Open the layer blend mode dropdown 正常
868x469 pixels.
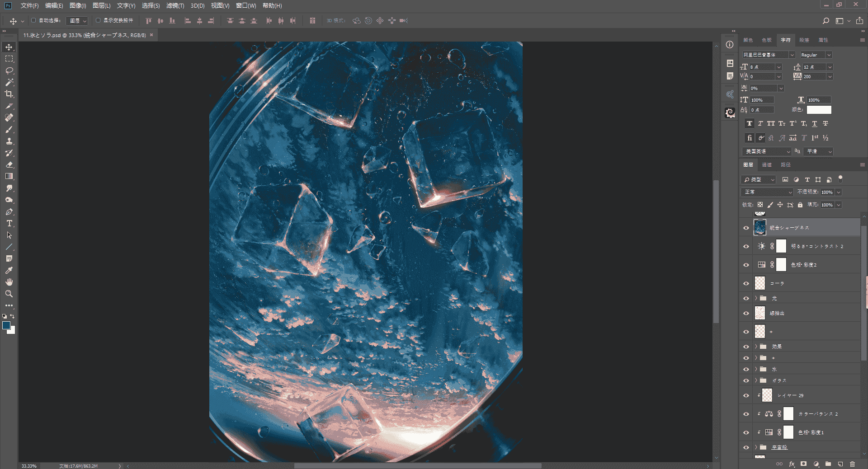click(768, 192)
